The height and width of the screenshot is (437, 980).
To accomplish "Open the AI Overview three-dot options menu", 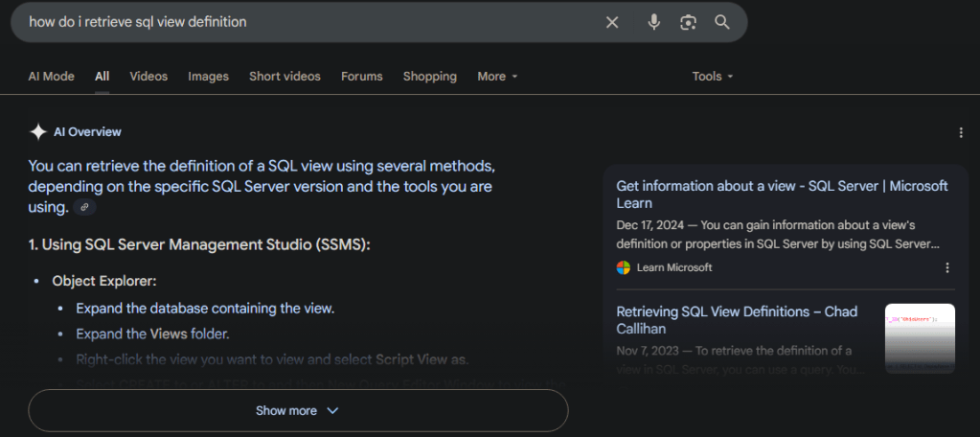I will (961, 133).
